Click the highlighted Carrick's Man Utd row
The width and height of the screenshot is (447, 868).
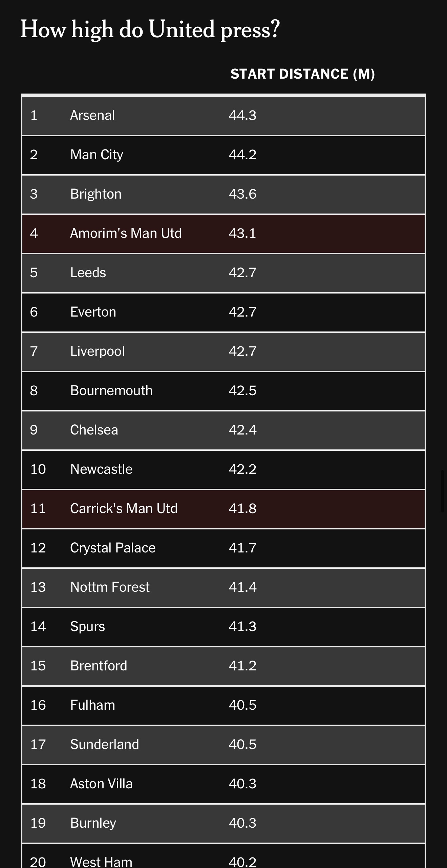tap(223, 509)
